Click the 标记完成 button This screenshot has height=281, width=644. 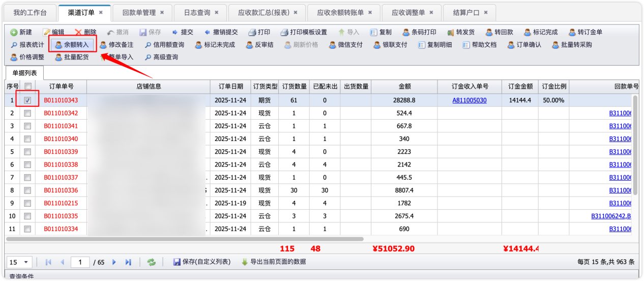pyautogui.click(x=541, y=32)
